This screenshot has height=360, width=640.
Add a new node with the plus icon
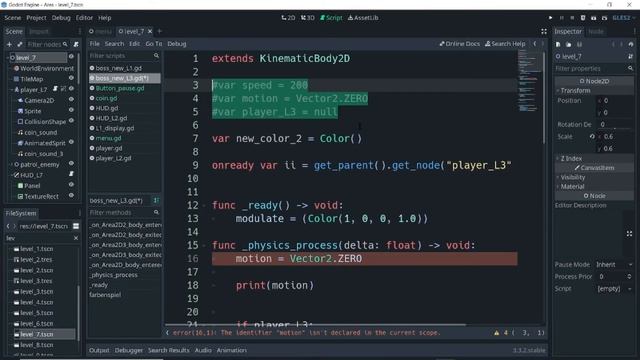click(9, 44)
